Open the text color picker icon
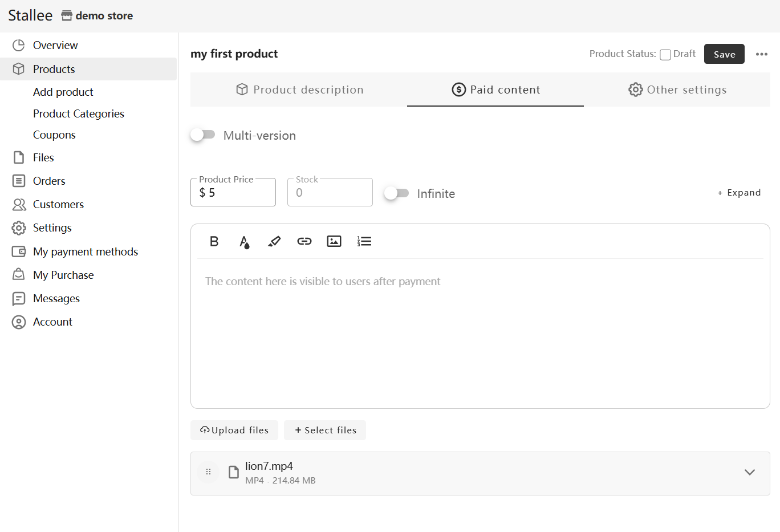Viewport: 780px width, 532px height. pos(244,242)
